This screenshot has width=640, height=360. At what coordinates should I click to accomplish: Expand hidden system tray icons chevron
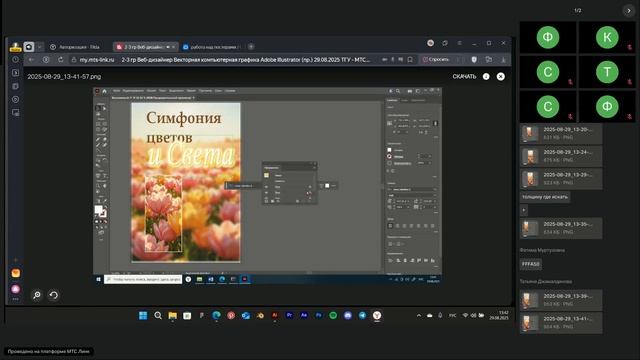pyautogui.click(x=419, y=316)
